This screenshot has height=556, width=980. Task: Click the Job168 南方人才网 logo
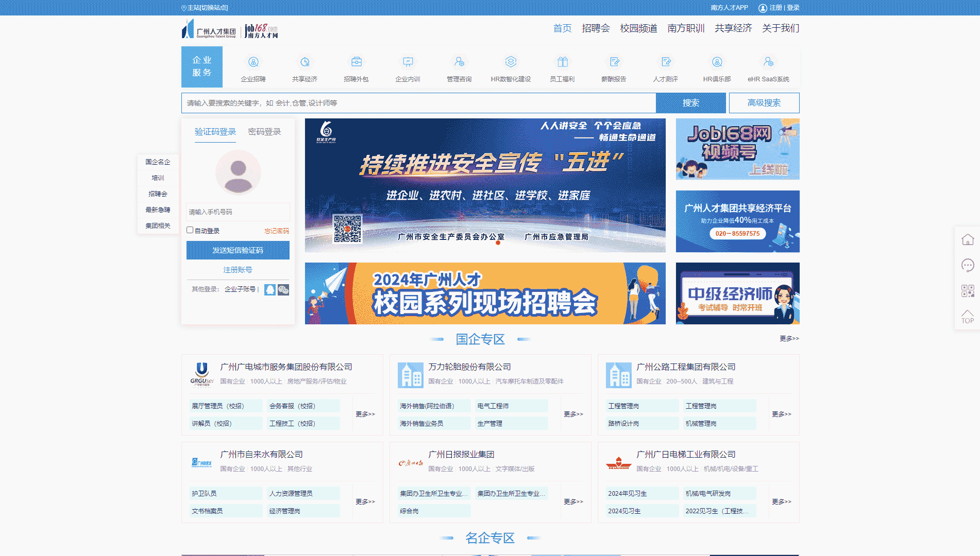point(261,31)
